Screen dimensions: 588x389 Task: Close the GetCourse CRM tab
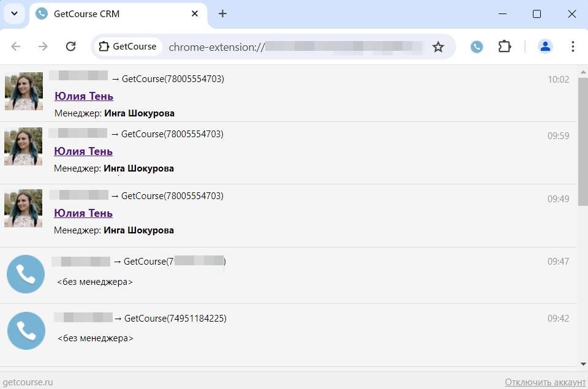(195, 14)
